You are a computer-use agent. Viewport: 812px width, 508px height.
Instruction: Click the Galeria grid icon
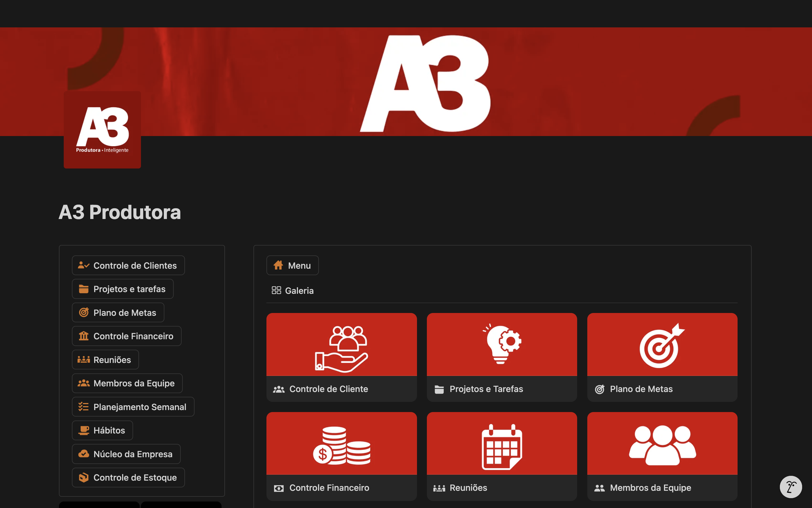pos(276,290)
